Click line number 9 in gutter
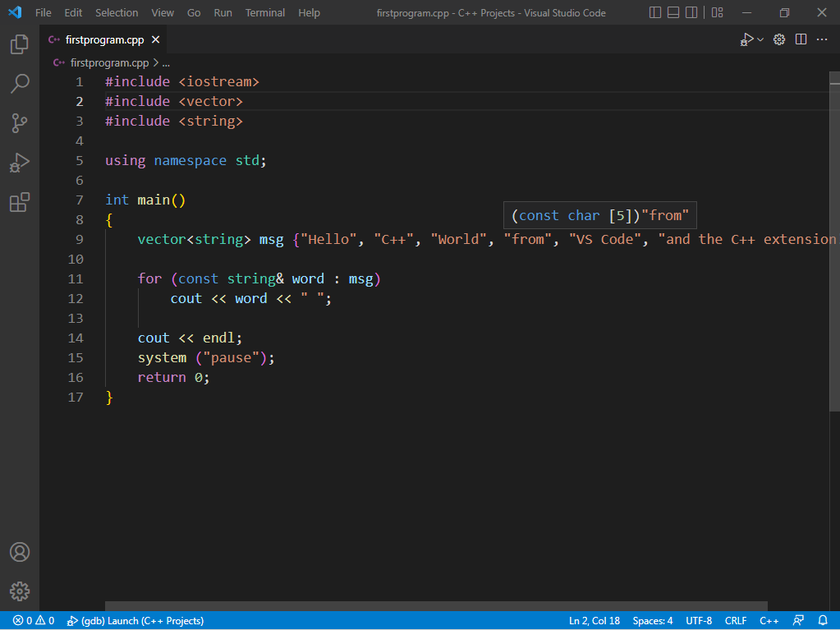Image resolution: width=840 pixels, height=630 pixels. [x=79, y=240]
